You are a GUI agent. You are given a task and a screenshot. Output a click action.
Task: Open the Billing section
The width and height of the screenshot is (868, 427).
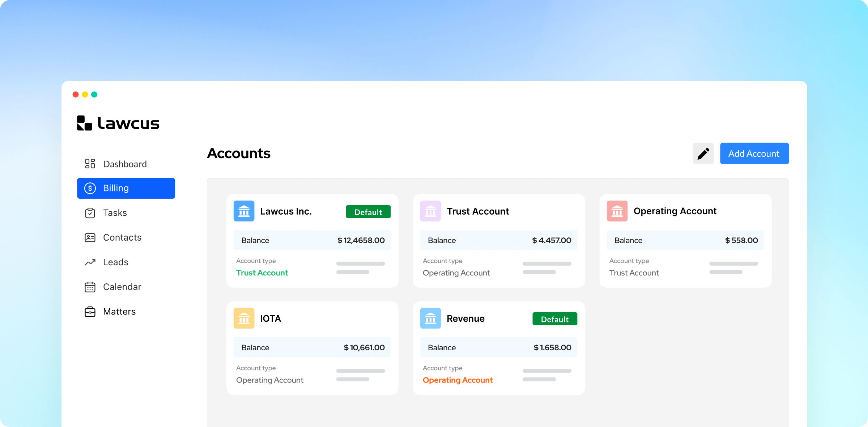pos(126,188)
